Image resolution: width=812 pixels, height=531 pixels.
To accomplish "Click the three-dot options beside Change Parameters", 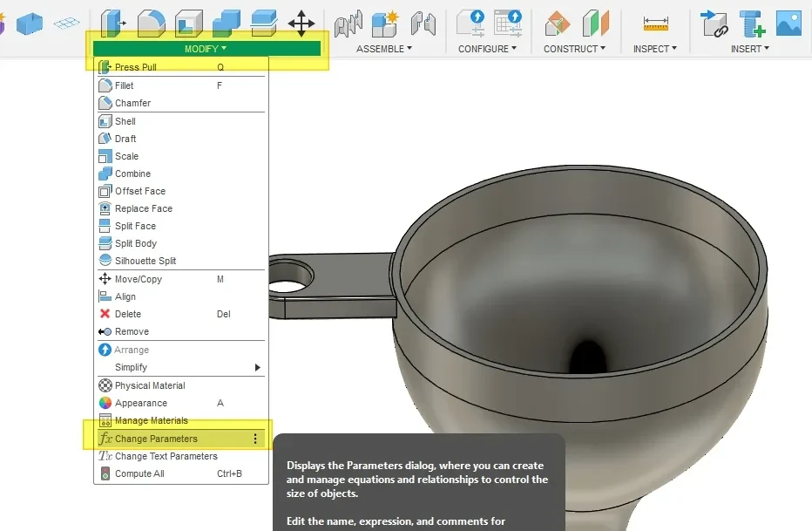I will coord(255,439).
